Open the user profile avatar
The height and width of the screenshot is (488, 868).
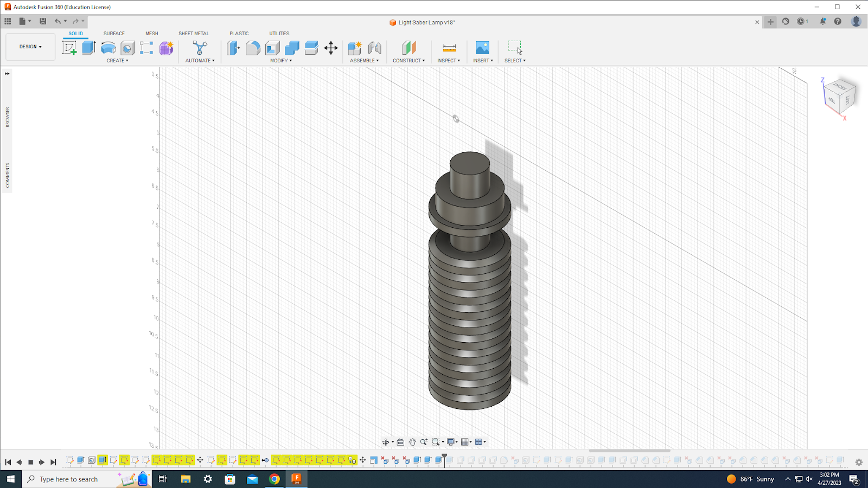pyautogui.click(x=856, y=22)
